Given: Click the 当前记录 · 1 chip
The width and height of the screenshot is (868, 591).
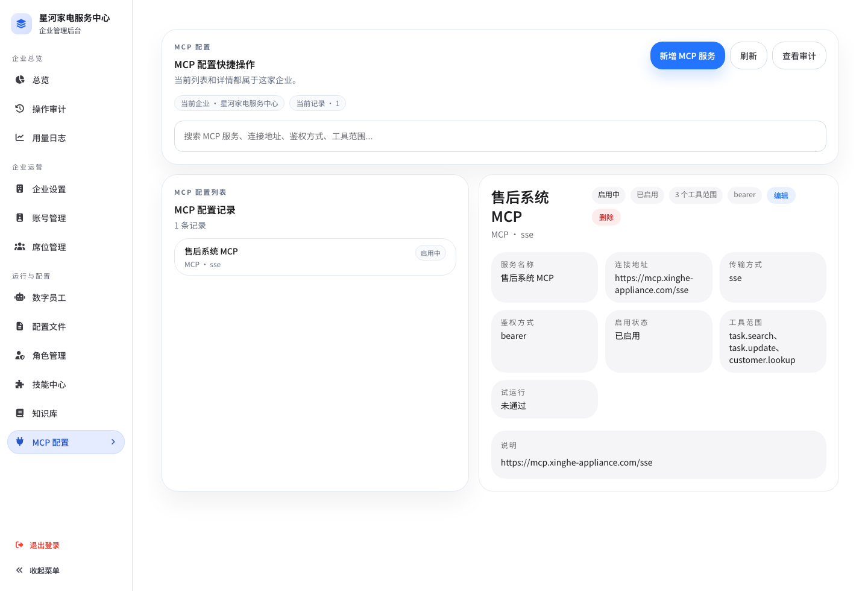Looking at the screenshot, I should click(x=317, y=103).
